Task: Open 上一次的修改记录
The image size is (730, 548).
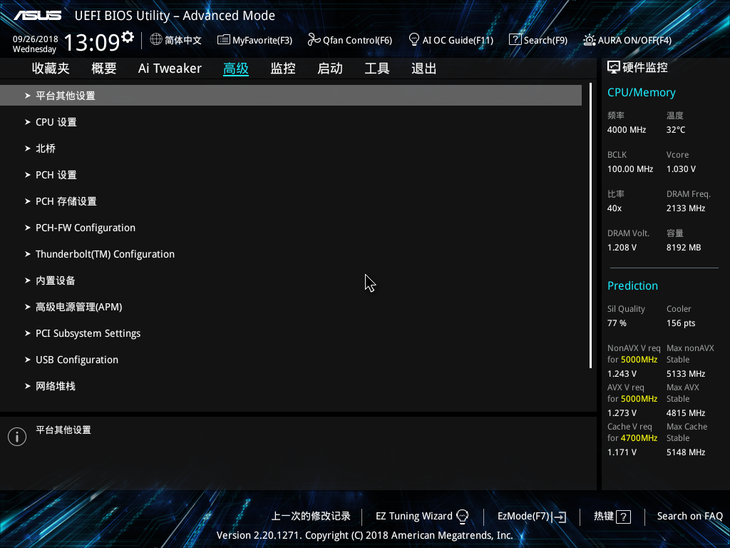Action: coord(311,516)
